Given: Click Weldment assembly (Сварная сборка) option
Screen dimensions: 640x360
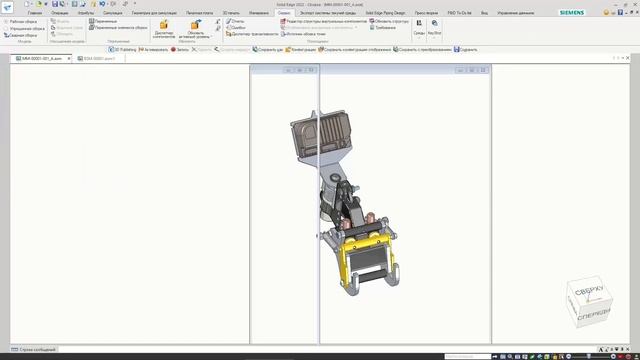Looking at the screenshot, I should (x=20, y=35).
